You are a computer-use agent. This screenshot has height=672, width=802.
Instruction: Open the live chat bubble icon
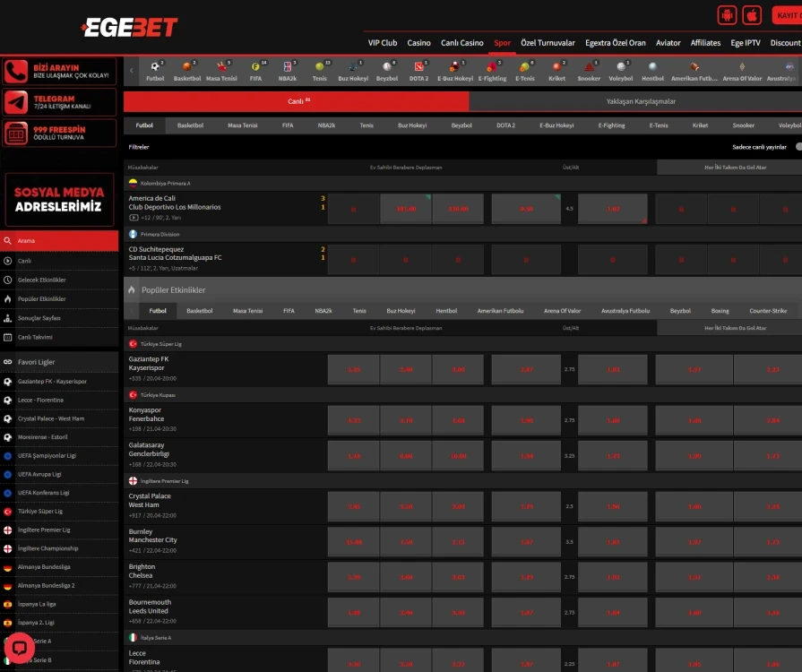point(20,648)
